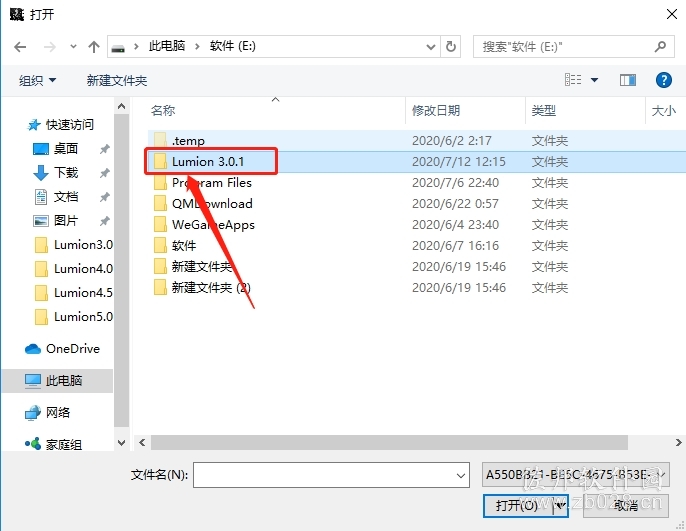Sort the list by the 修改日期 column
This screenshot has width=686, height=531.
coord(436,111)
